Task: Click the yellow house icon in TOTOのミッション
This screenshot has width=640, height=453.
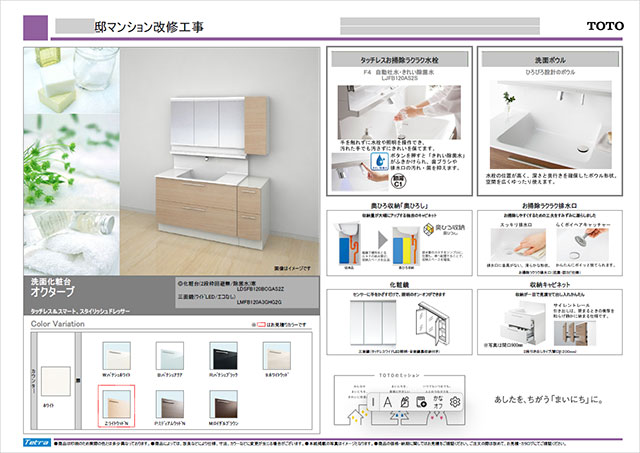Action: tap(355, 416)
